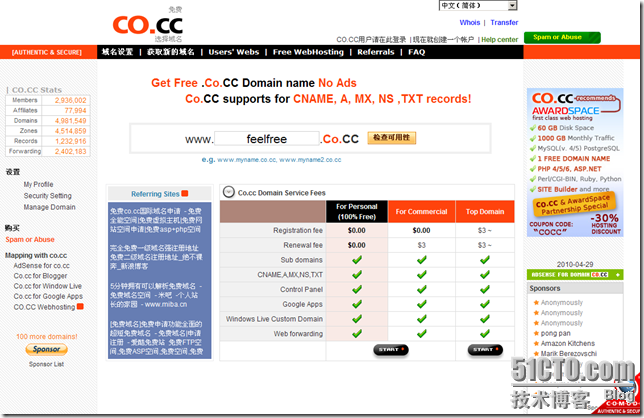Open the Referrals menu item
This screenshot has width=644, height=418.
click(x=375, y=52)
